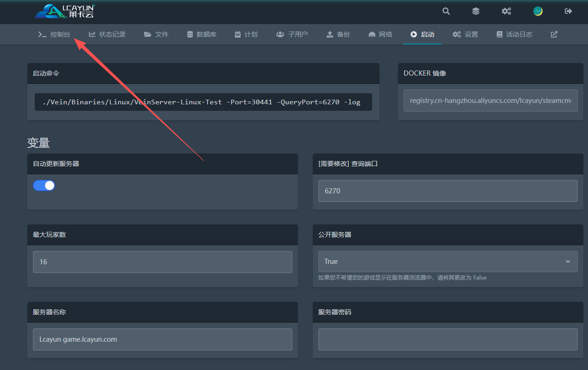The height and width of the screenshot is (370, 588).
Task: Open the external link icon in navigation bar
Action: 554,34
